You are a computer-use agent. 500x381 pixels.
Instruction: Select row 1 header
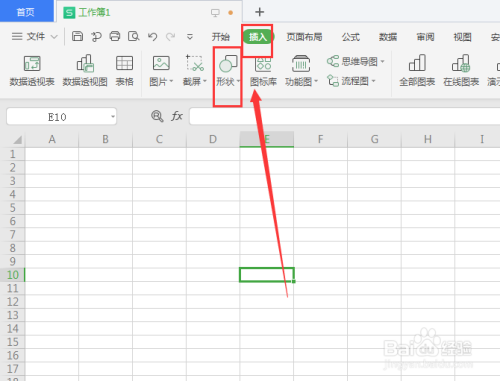click(x=13, y=154)
